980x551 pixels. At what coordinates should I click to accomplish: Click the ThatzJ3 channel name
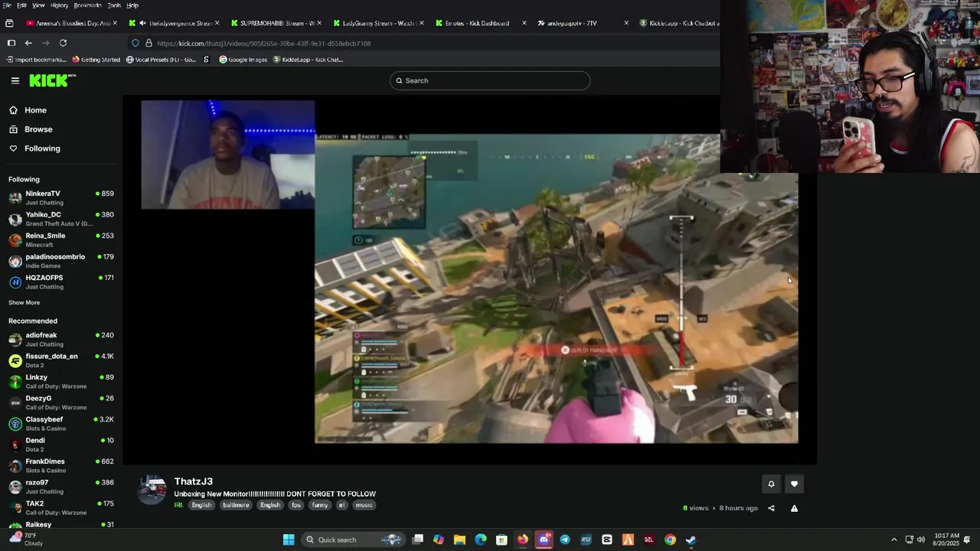[193, 481]
